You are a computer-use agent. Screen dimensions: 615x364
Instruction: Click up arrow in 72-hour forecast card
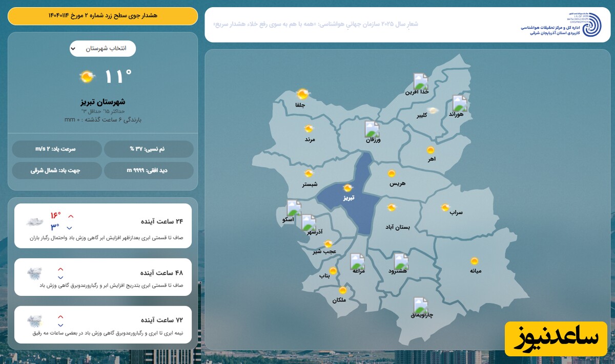click(60, 317)
